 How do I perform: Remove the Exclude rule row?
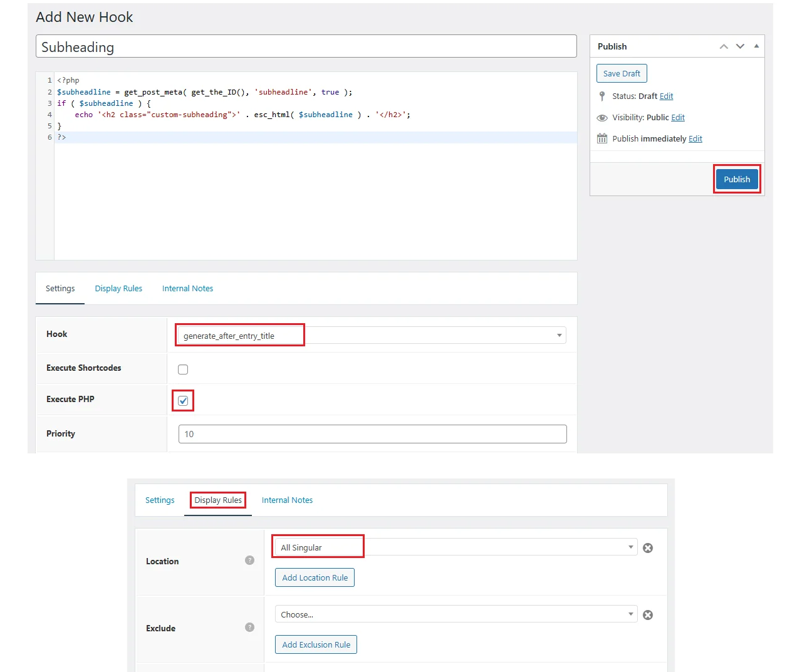[x=648, y=615]
